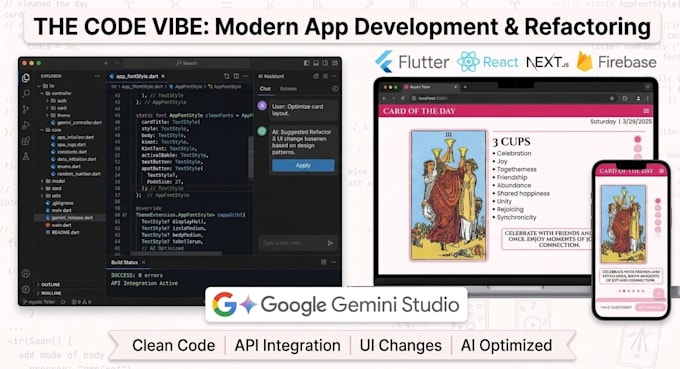This screenshot has height=369, width=680.
Task: Click the Build Status panel layout icon
Action: click(x=324, y=262)
